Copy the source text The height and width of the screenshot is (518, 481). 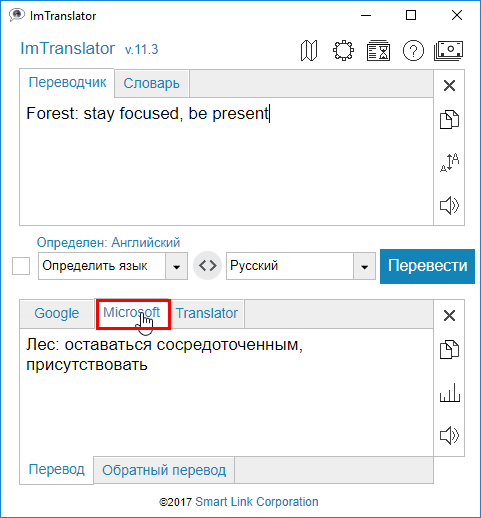click(449, 119)
